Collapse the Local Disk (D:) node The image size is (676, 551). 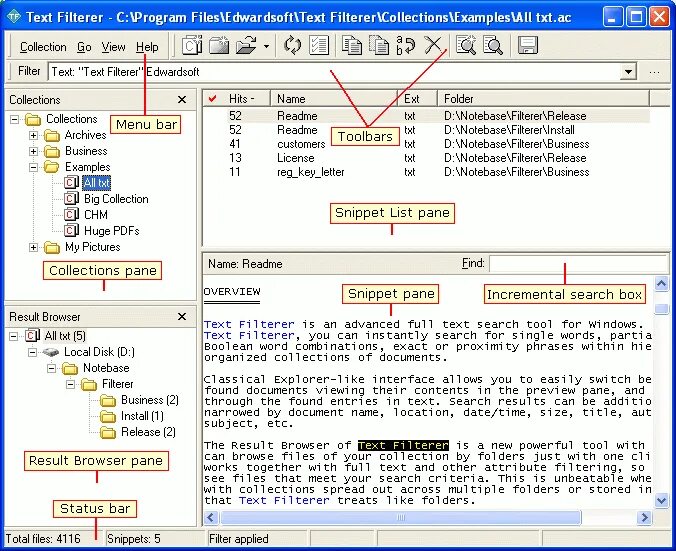pos(33,352)
